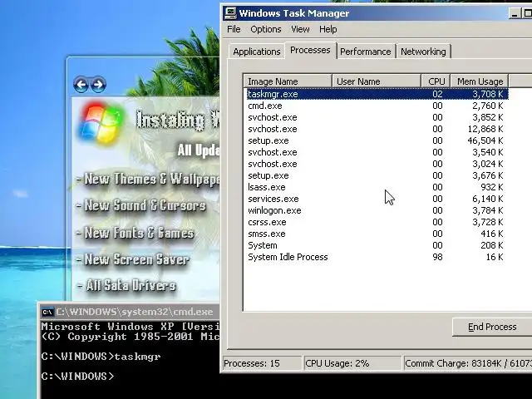This screenshot has height=399, width=532.
Task: Select the lsass.exe process
Action: point(377,187)
